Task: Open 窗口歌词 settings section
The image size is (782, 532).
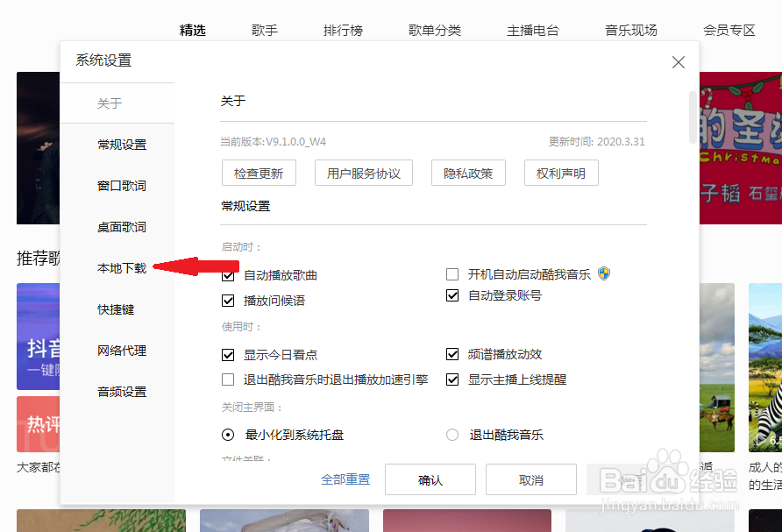Action: pyautogui.click(x=122, y=186)
